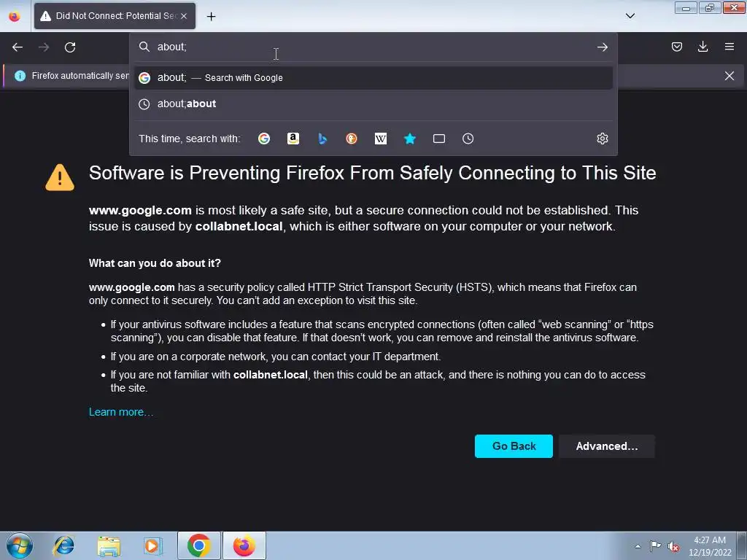The width and height of the screenshot is (747, 560).
Task: Search bookmarks using the star icon
Action: click(x=410, y=139)
